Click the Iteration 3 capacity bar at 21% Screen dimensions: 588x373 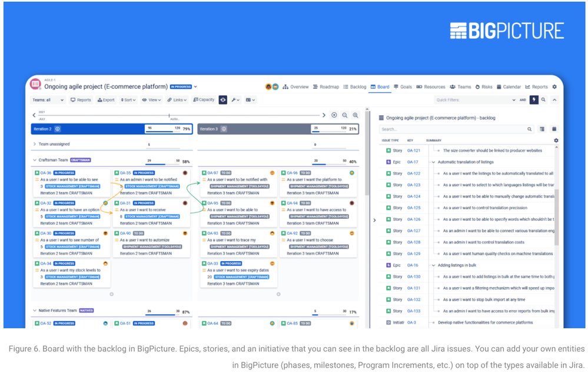[334, 129]
